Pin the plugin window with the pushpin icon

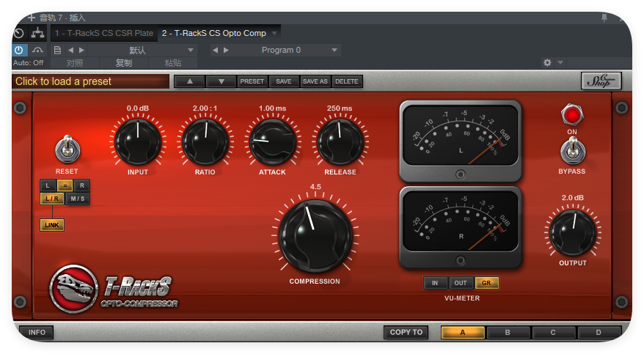(x=604, y=18)
